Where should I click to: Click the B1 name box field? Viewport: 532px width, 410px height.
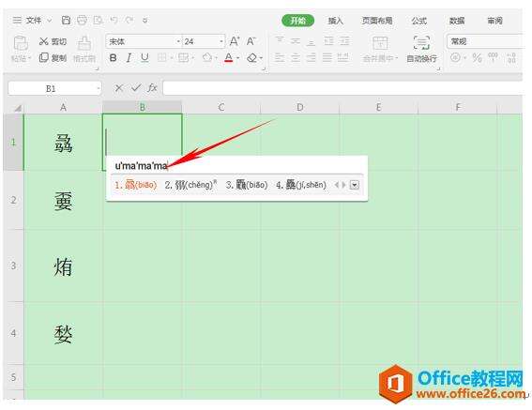tap(54, 88)
